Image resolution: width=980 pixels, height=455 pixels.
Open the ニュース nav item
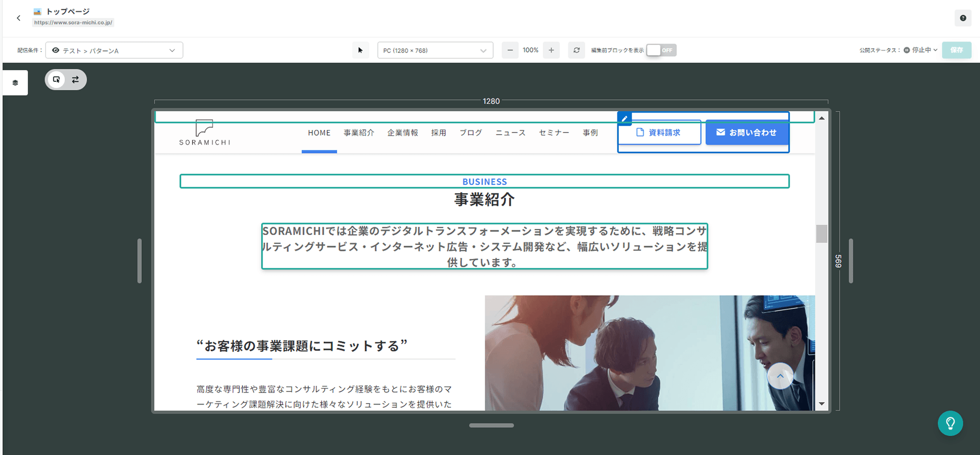510,133
